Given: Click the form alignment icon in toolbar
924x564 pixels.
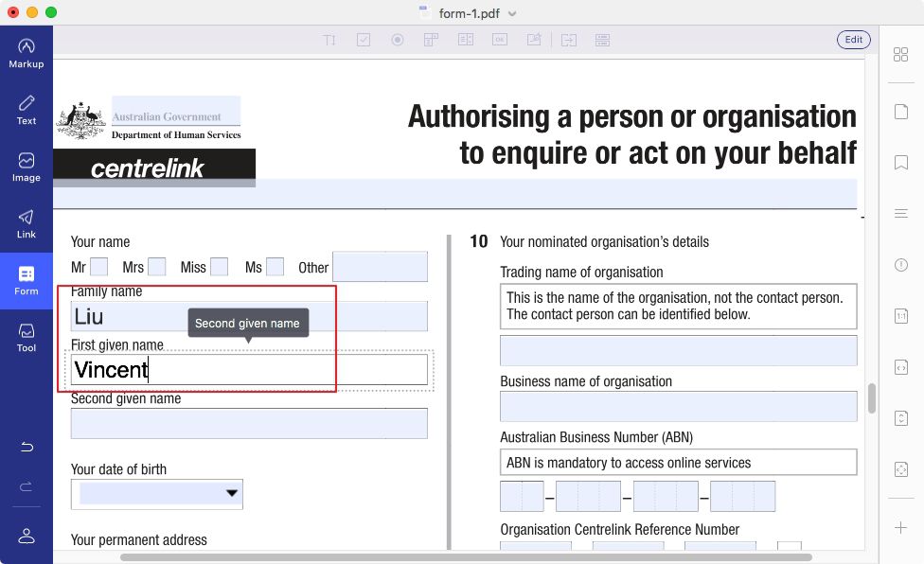Looking at the screenshot, I should (569, 40).
